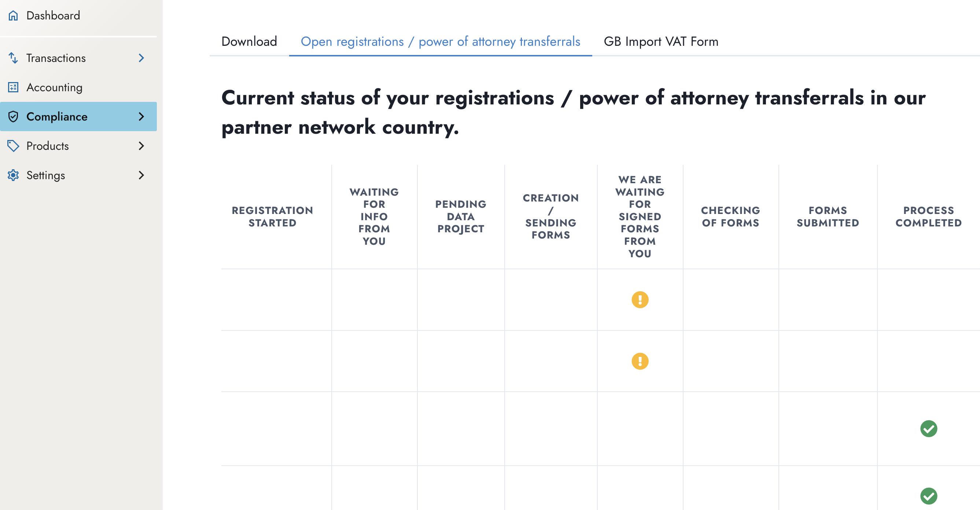Expand the Products submenu chevron
The width and height of the screenshot is (980, 510).
[x=141, y=146]
